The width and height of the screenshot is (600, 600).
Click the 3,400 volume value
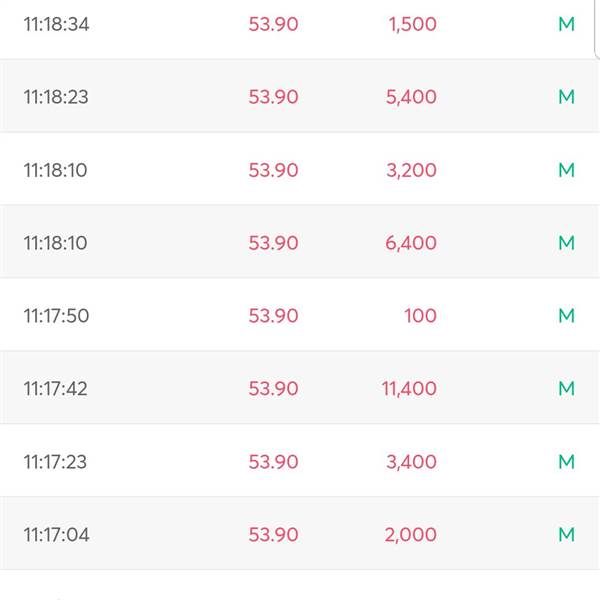412,462
